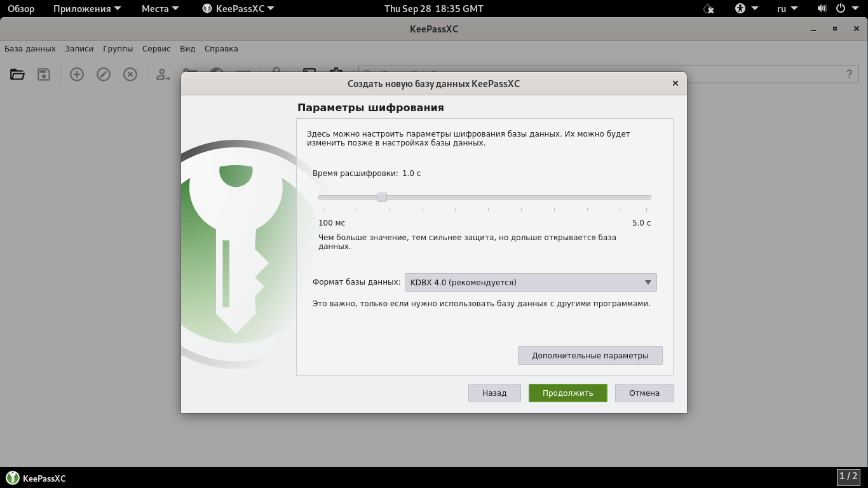Open the ru keyboard layout dropdown

pyautogui.click(x=787, y=9)
